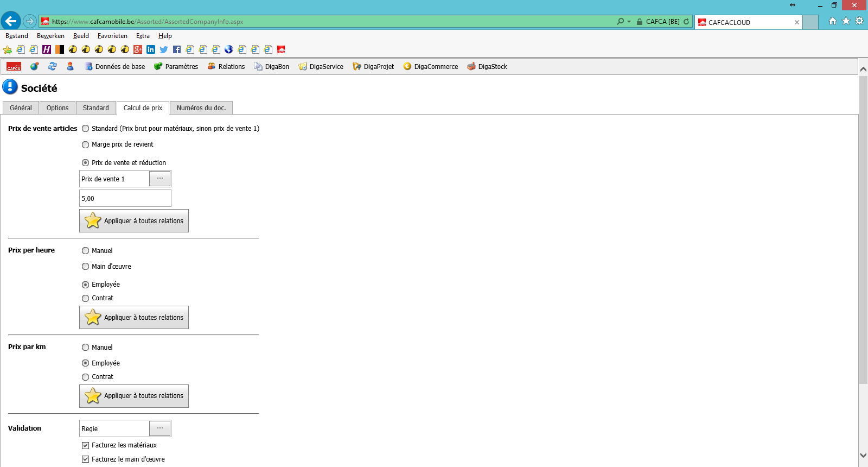Viewport: 868px width, 467px height.
Task: Select Employée under Prix par km
Action: coord(85,363)
